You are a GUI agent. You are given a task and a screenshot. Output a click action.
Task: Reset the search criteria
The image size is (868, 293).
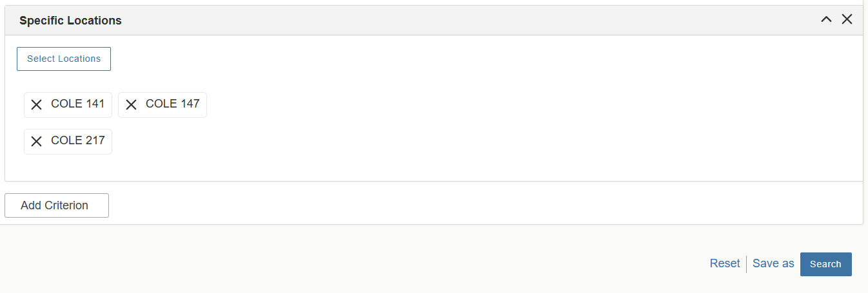725,263
